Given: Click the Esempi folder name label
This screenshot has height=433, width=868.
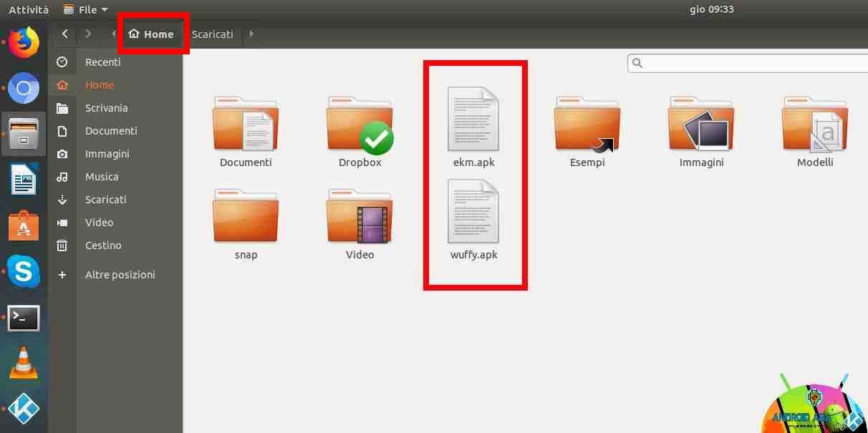Looking at the screenshot, I should (x=587, y=162).
